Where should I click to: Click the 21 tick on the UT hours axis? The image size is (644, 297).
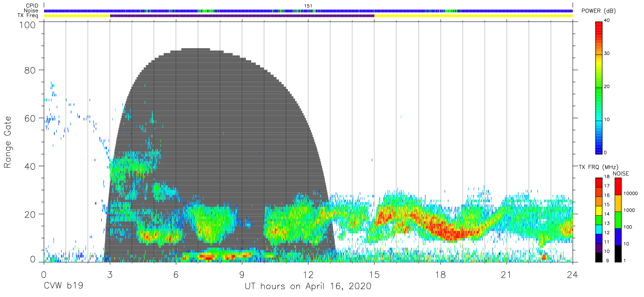click(x=506, y=274)
